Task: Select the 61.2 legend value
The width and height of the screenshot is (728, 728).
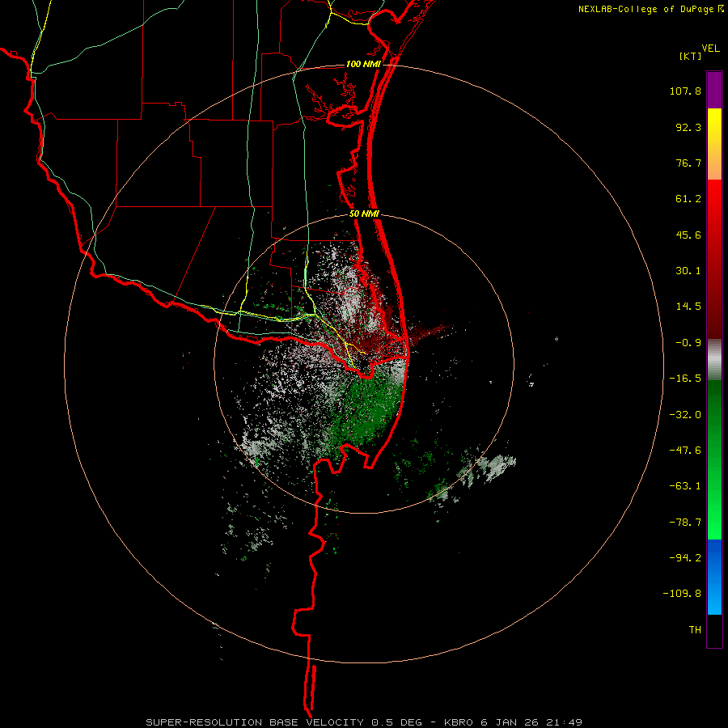Action: click(688, 199)
